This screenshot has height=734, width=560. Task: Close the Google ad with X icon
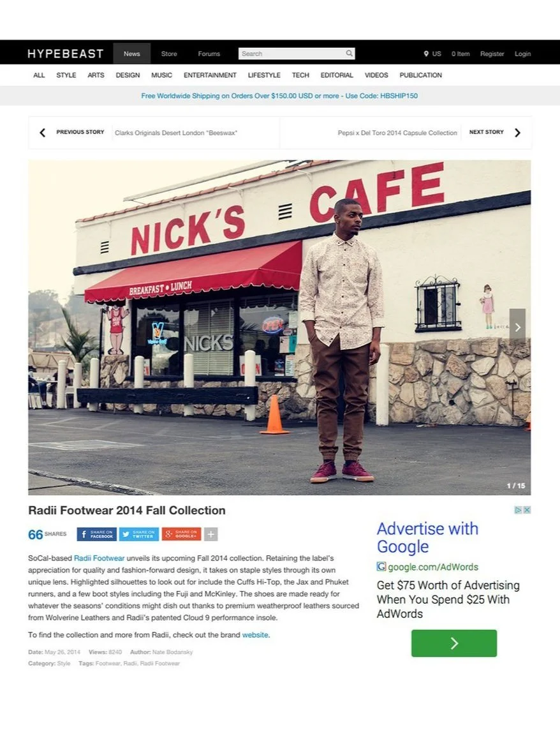point(527,510)
